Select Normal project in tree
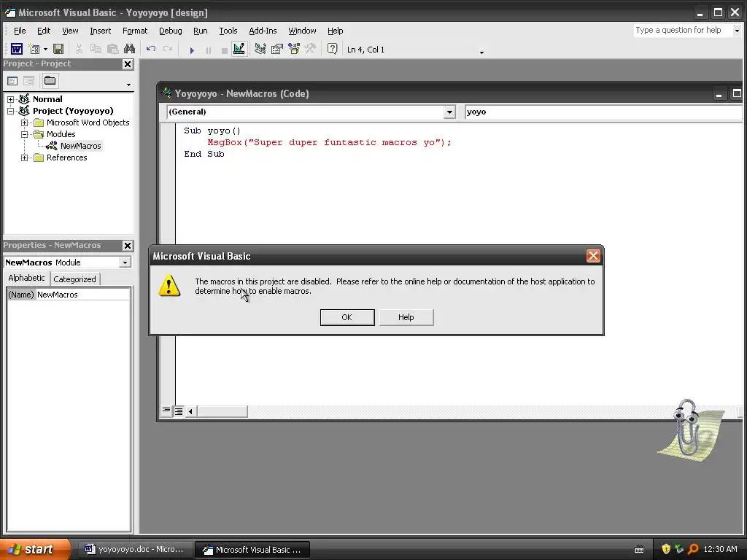Screen dimensions: 747x560 [47, 99]
